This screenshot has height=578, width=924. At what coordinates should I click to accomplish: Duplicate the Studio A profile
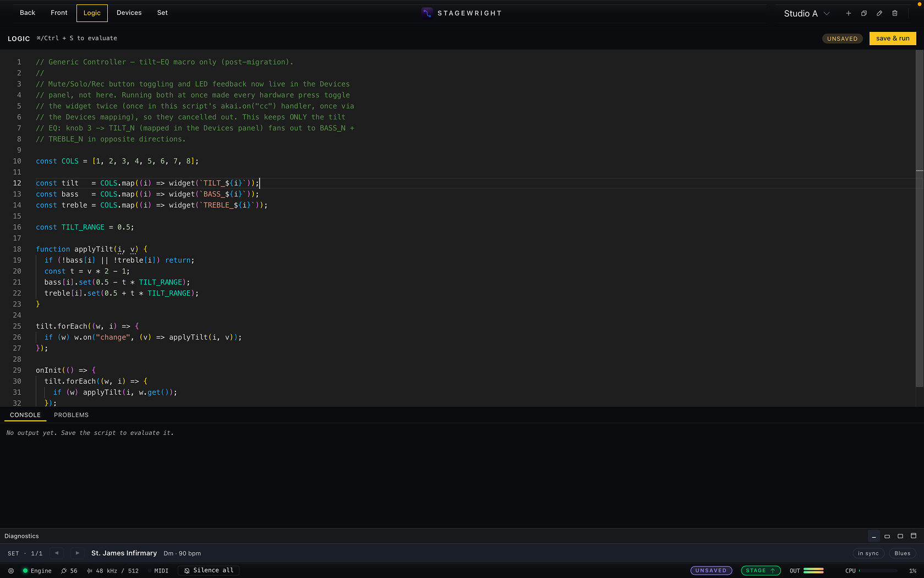coord(864,13)
